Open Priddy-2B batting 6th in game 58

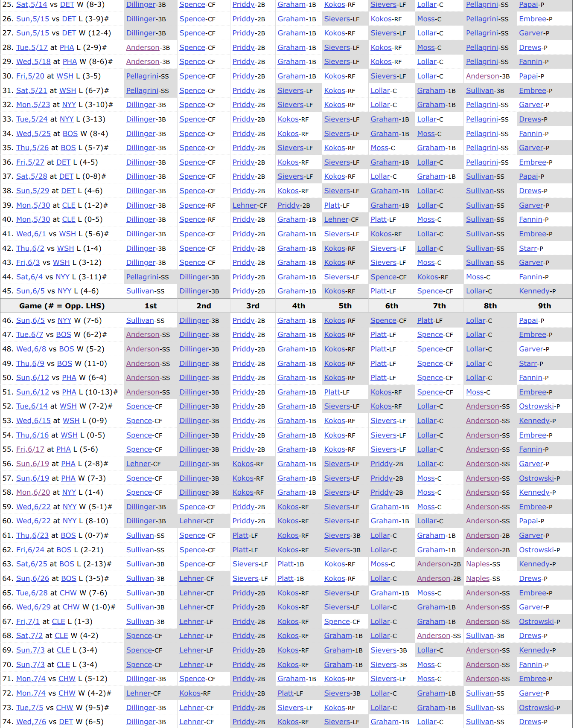point(382,493)
